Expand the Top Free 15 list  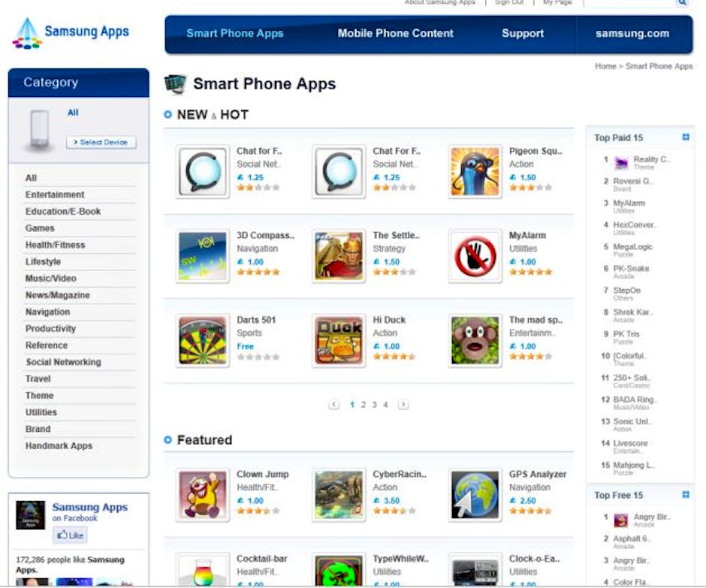coord(685,495)
